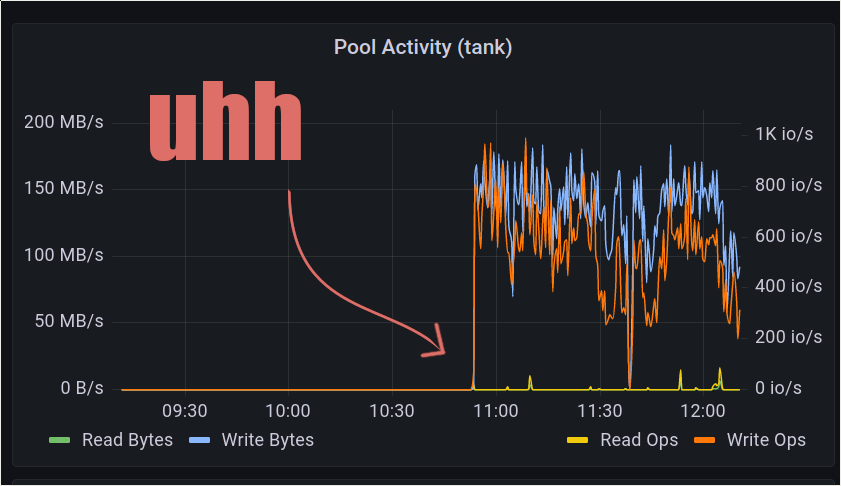841x486 pixels.
Task: Click the 200 io/s axis label
Action: click(788, 337)
